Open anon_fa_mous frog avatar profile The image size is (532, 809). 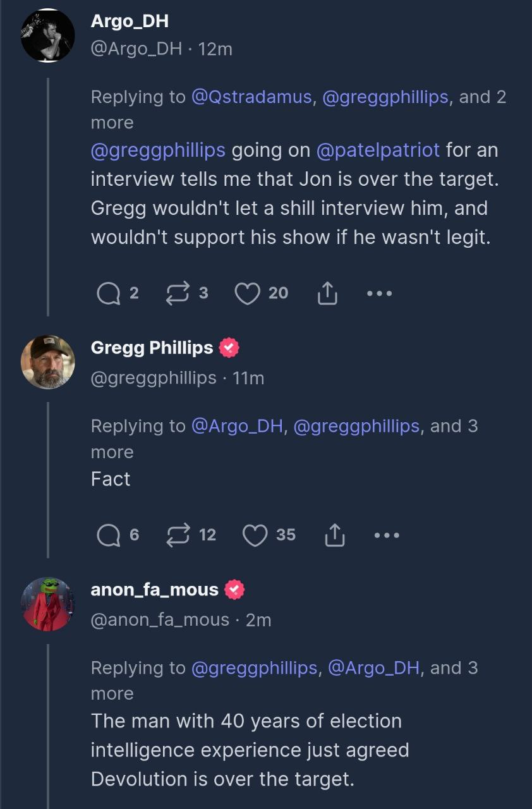click(48, 604)
